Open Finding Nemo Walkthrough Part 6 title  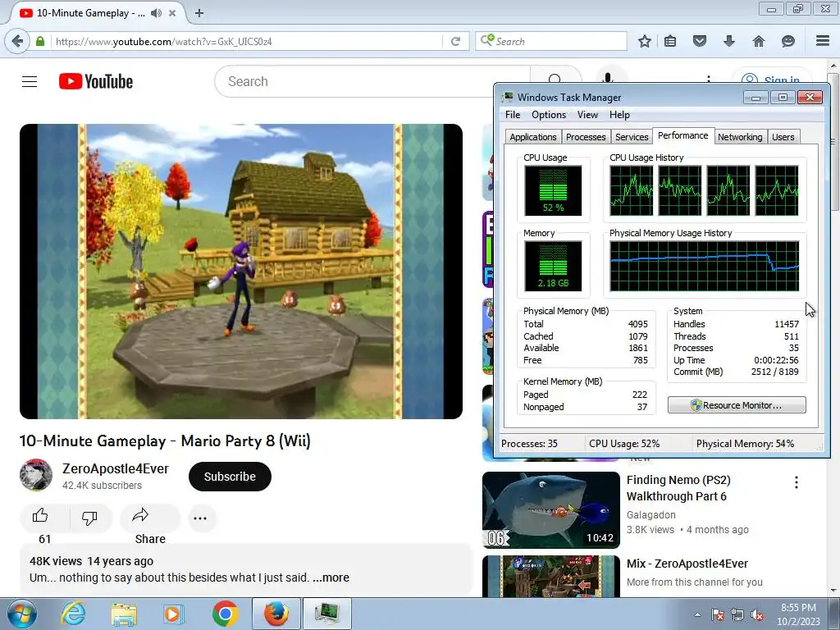pyautogui.click(x=678, y=488)
